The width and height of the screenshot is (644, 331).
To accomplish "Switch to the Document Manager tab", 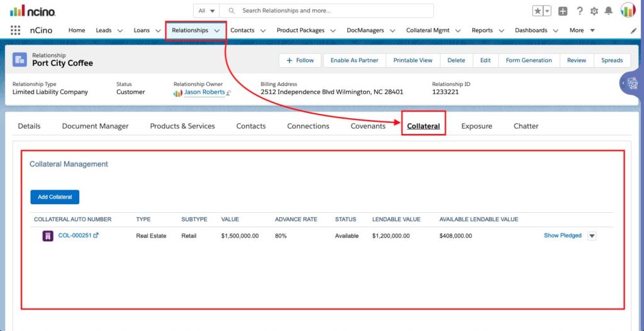I will click(96, 126).
